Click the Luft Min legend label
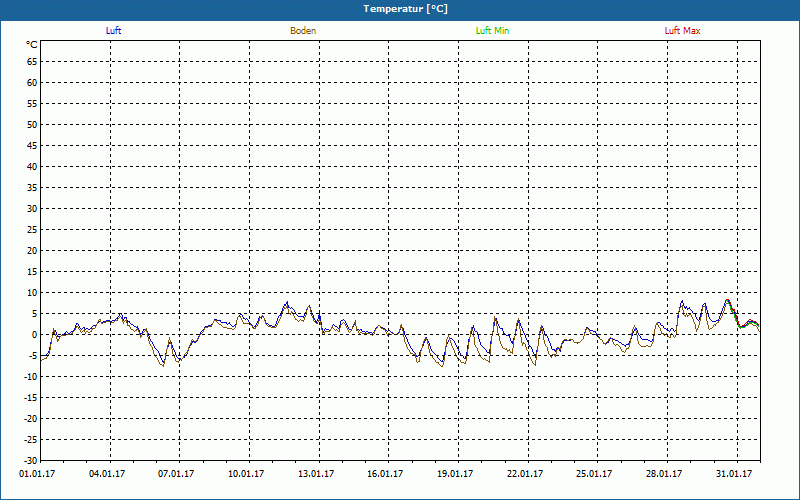Image resolution: width=800 pixels, height=500 pixels. click(492, 31)
